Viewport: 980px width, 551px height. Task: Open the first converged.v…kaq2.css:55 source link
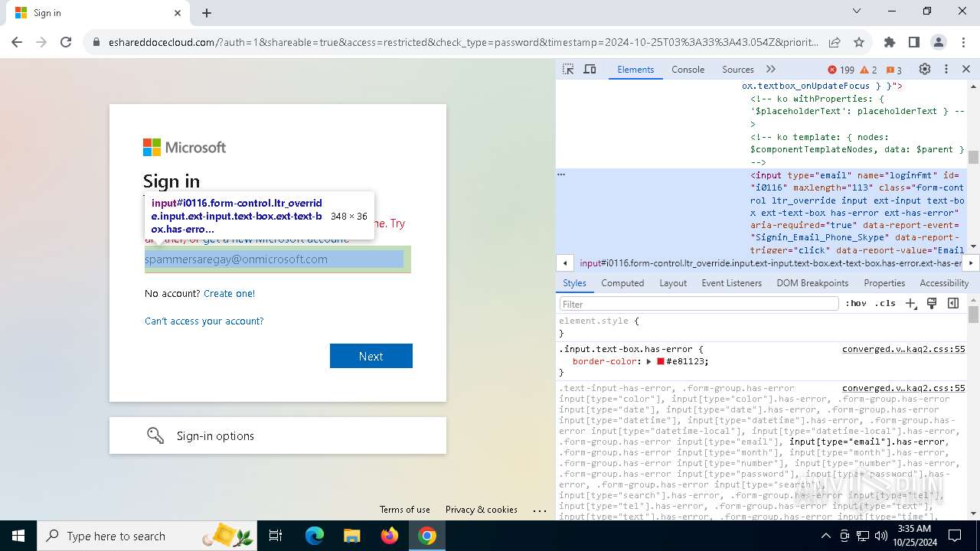903,349
